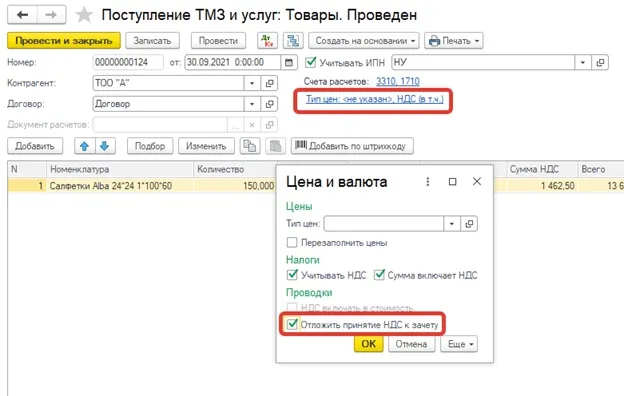
Task: Click Тип цен input in dialog
Action: point(384,224)
